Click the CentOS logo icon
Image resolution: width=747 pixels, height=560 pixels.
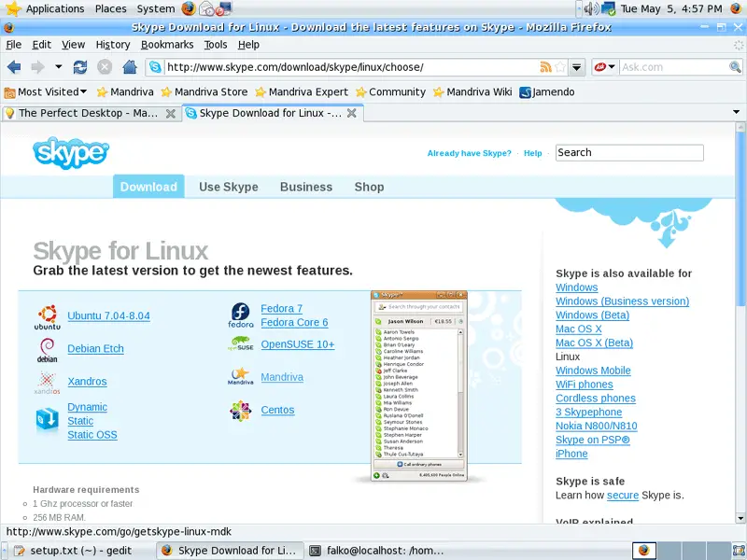(x=240, y=411)
